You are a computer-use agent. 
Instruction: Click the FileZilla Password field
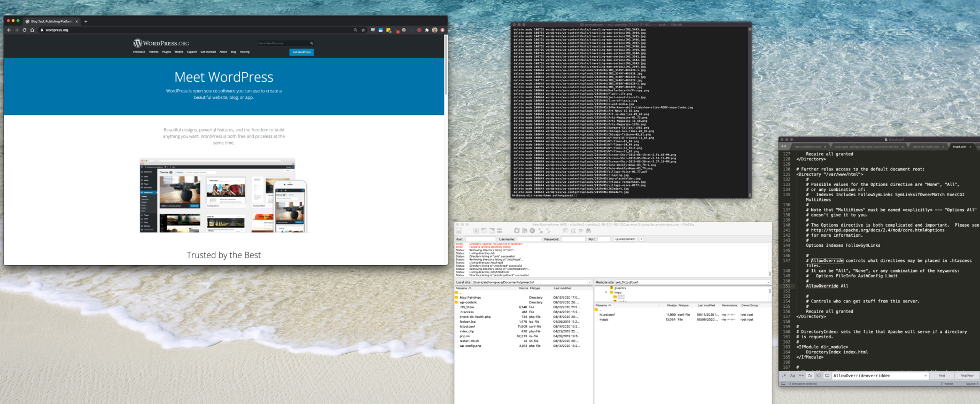(x=573, y=239)
